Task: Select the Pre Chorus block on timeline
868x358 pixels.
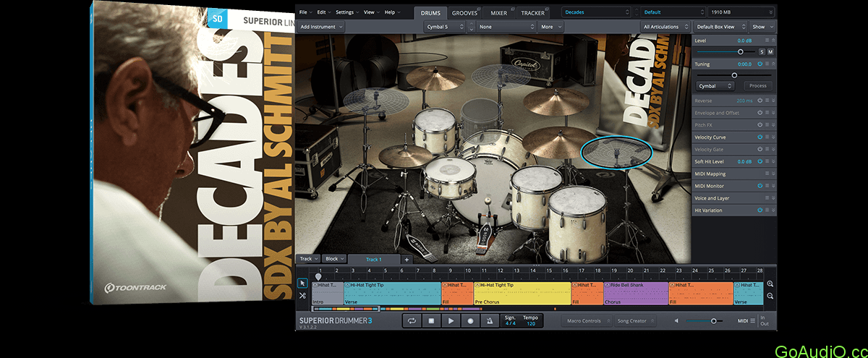Action: tap(522, 293)
